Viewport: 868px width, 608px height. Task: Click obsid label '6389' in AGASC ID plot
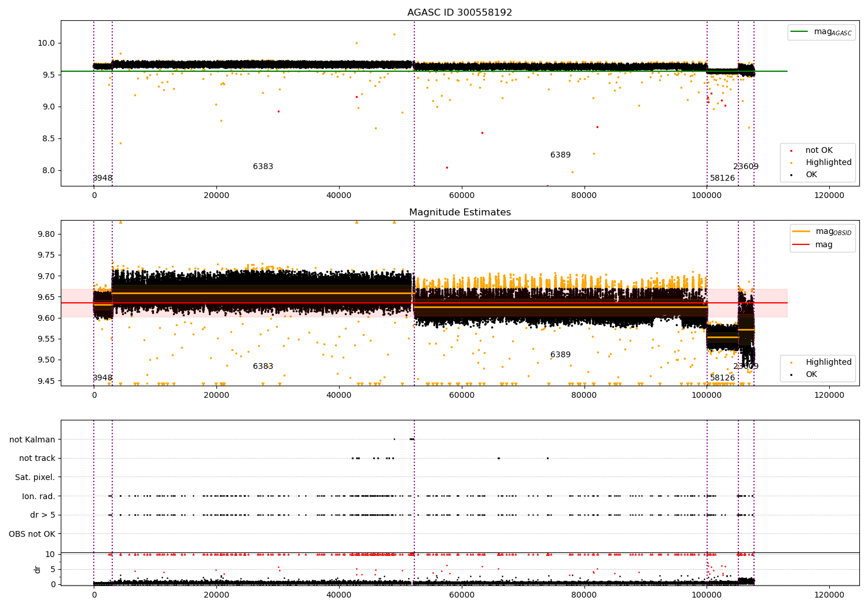(560, 155)
